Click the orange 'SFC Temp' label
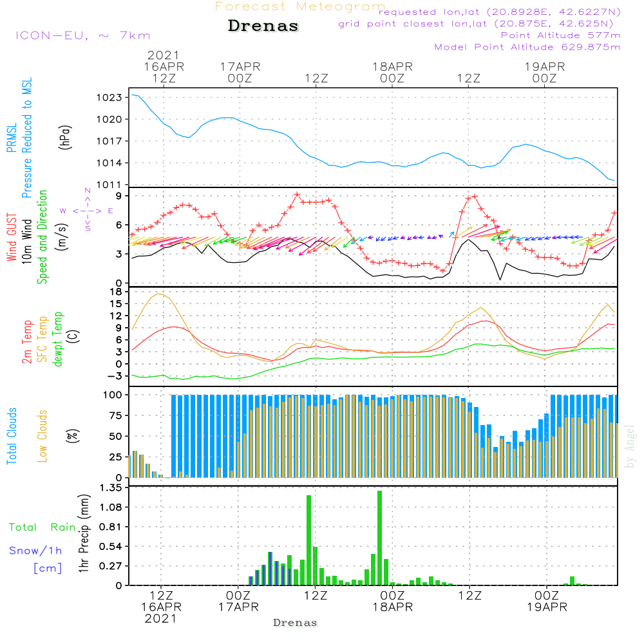This screenshot has height=644, width=644. click(43, 339)
